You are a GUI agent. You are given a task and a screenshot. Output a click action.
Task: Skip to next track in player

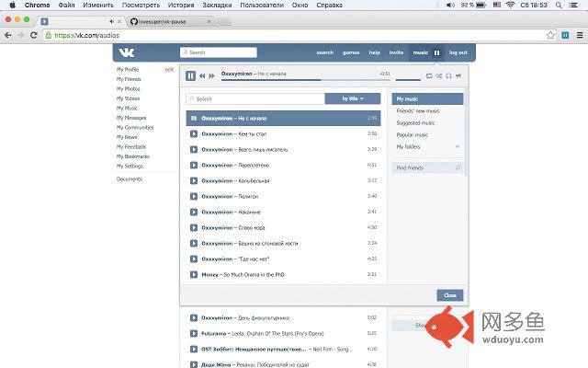[212, 75]
